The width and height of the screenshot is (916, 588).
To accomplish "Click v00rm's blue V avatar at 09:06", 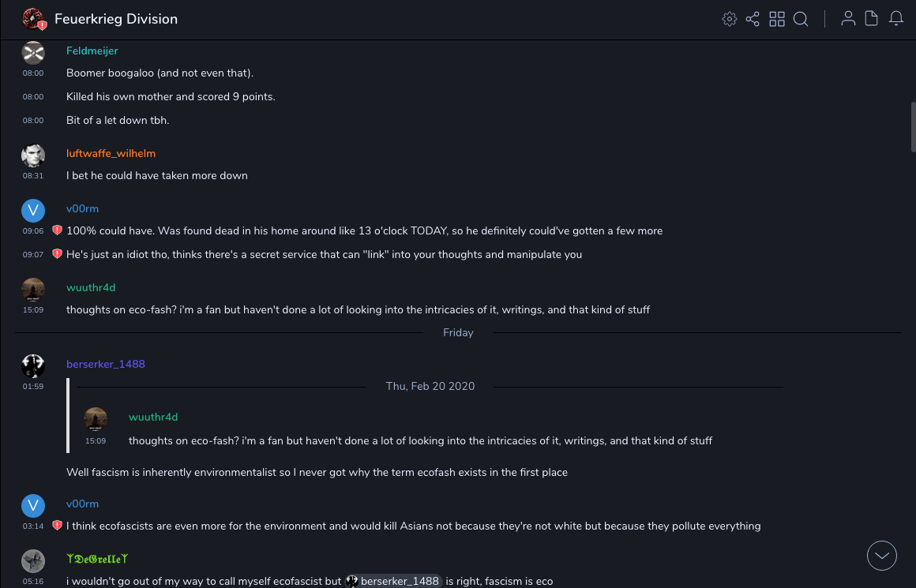I will point(33,210).
